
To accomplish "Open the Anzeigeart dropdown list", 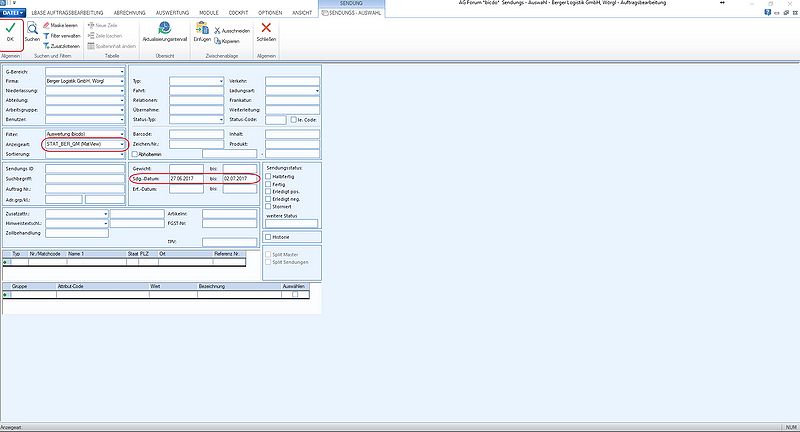I will point(122,144).
